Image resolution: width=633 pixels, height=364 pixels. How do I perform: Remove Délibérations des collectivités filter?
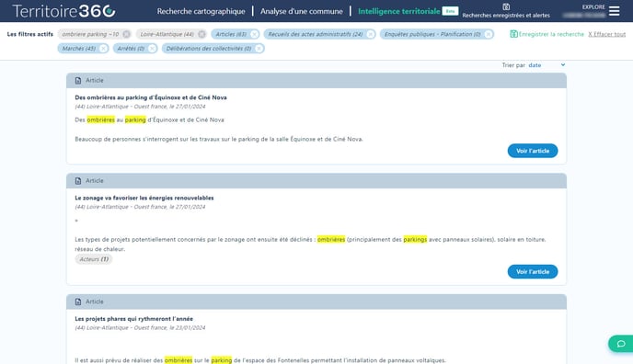[259, 49]
